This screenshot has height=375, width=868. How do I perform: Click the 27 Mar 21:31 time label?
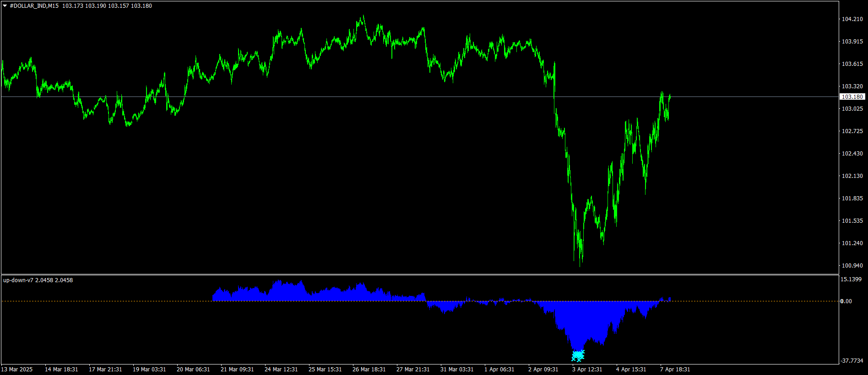[x=413, y=370]
